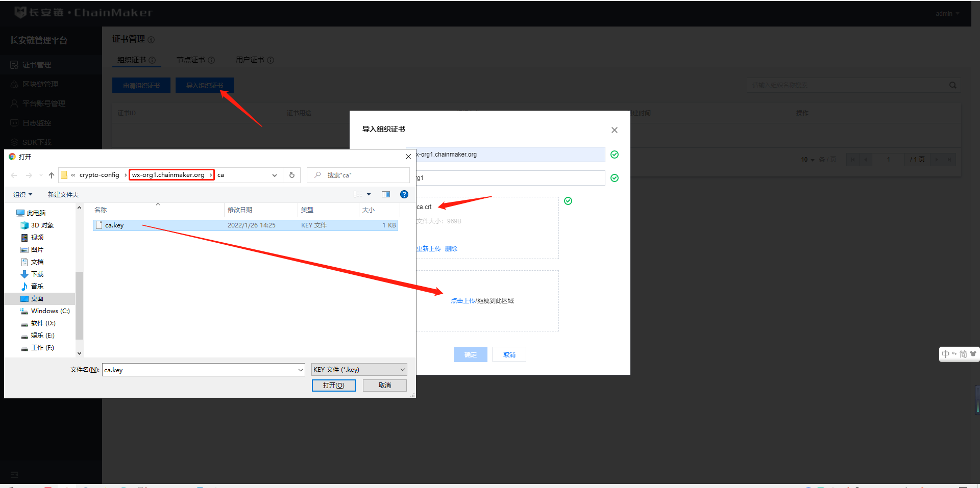Click the 打开(O) button

coord(334,386)
